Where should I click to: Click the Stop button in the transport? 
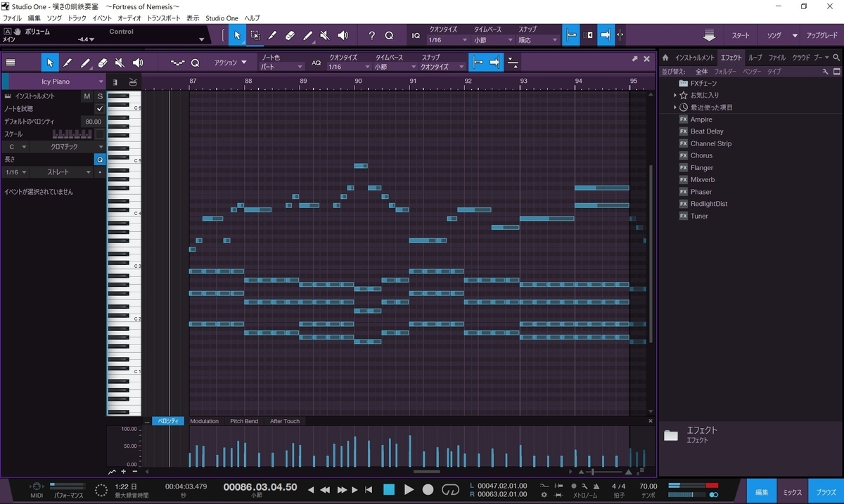(x=389, y=489)
